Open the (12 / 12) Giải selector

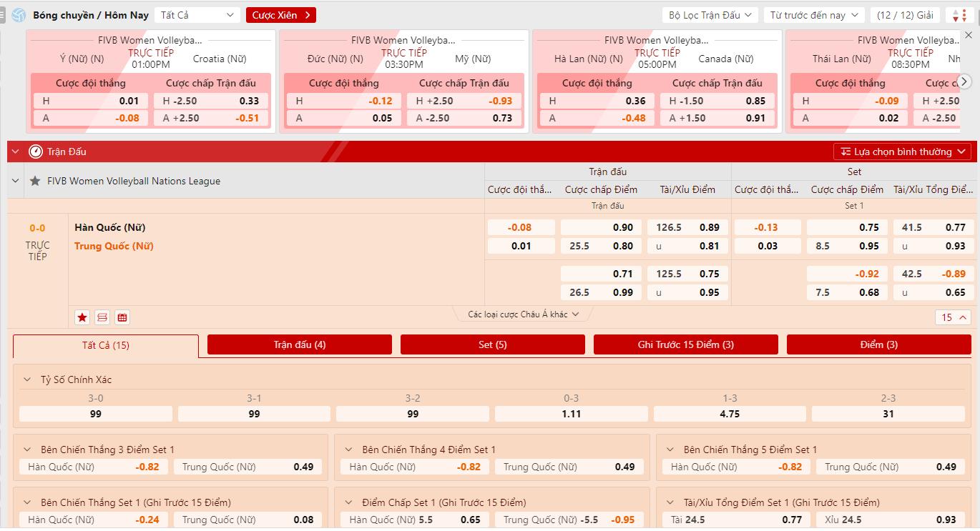tap(906, 15)
